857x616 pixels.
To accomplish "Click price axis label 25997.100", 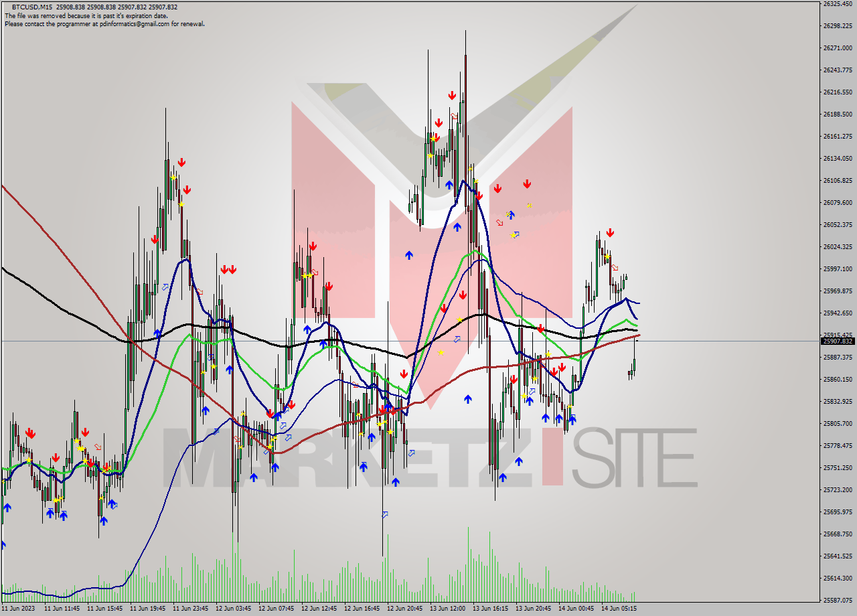I will pos(838,269).
